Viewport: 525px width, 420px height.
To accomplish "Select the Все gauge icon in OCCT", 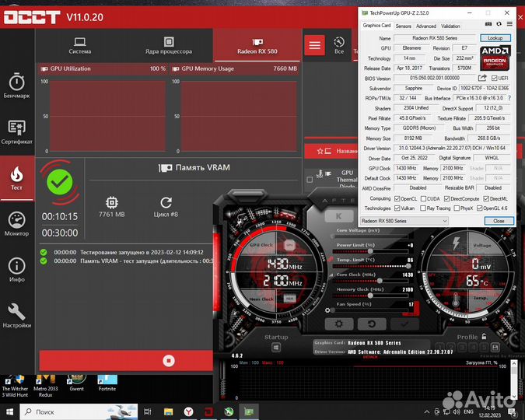I will click(339, 45).
